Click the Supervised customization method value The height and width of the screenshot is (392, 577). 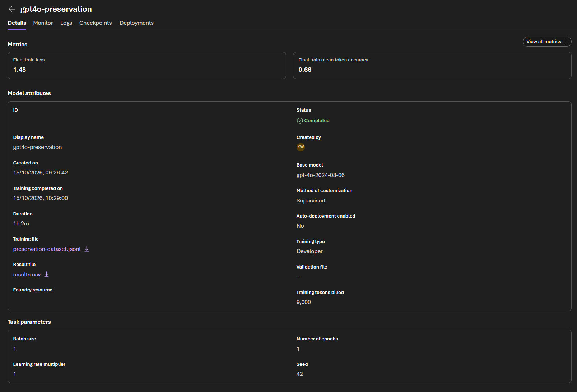click(x=311, y=201)
